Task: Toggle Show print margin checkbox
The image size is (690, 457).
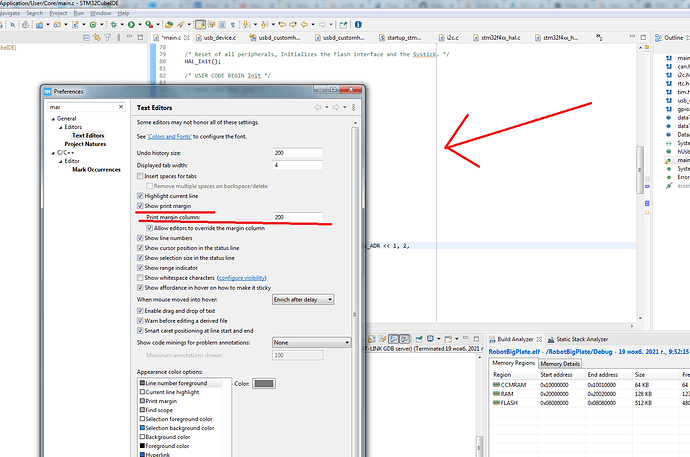Action: point(140,206)
